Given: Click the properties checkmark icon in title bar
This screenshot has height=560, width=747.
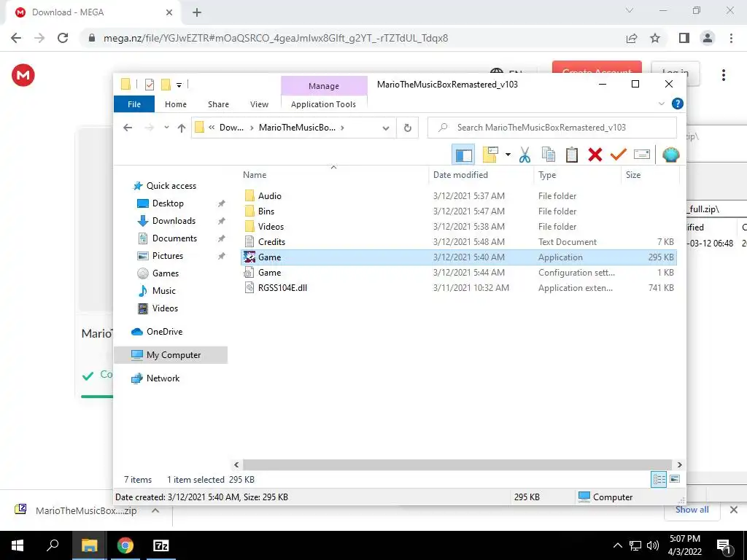Looking at the screenshot, I should click(x=149, y=85).
